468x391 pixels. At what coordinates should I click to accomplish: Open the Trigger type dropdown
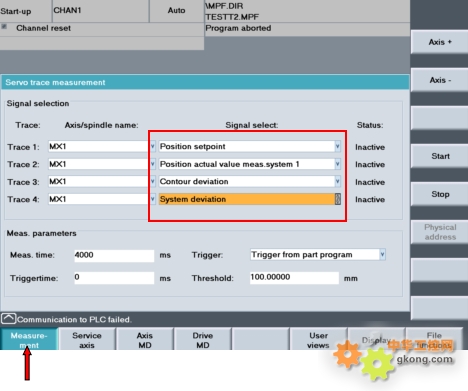[x=382, y=255]
